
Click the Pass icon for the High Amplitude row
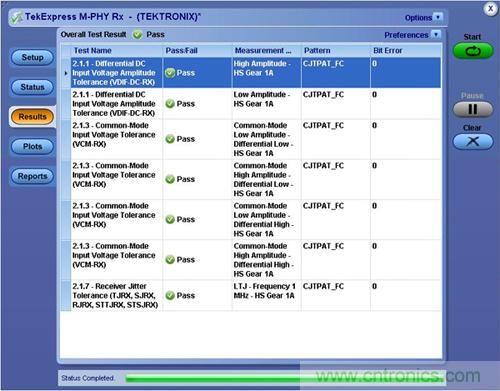170,73
